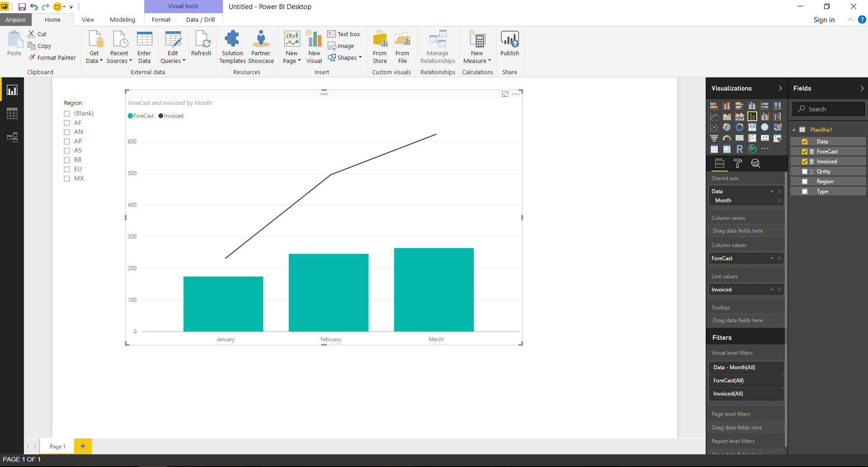Screen dimensions: 868x467
Task: Save the report with the floppy icon
Action: tap(22, 7)
